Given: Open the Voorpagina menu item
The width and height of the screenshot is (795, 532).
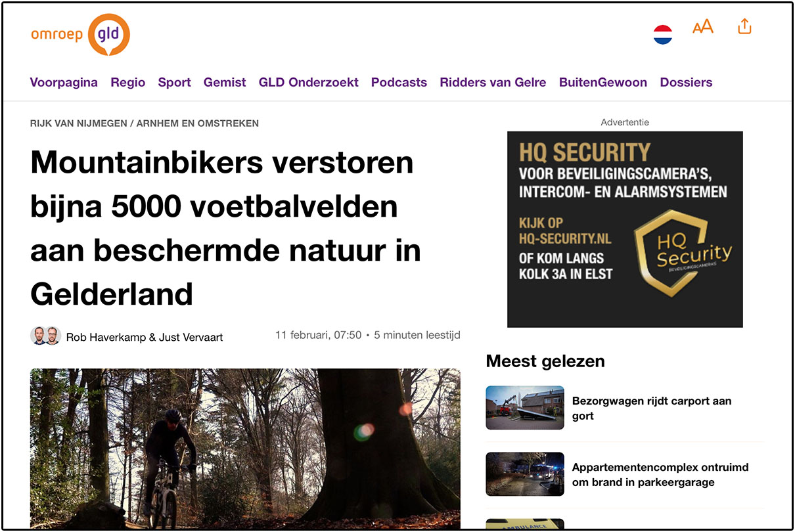Looking at the screenshot, I should click(64, 83).
